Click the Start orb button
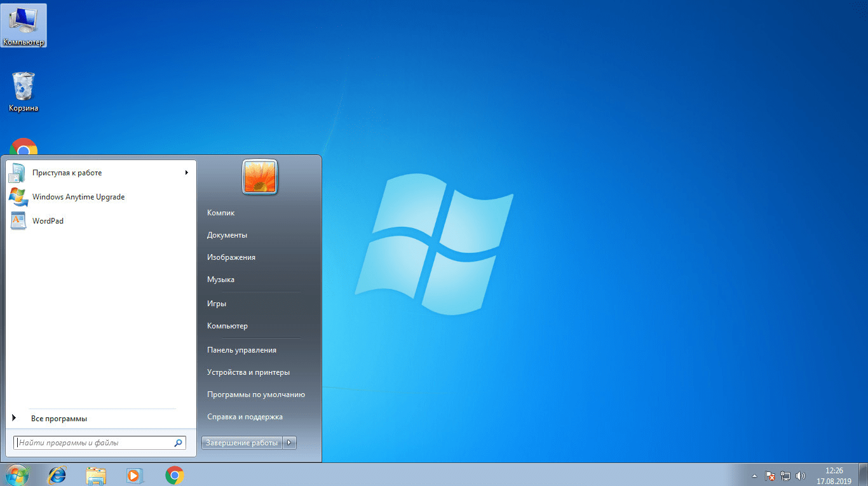This screenshot has width=868, height=486. 17,475
